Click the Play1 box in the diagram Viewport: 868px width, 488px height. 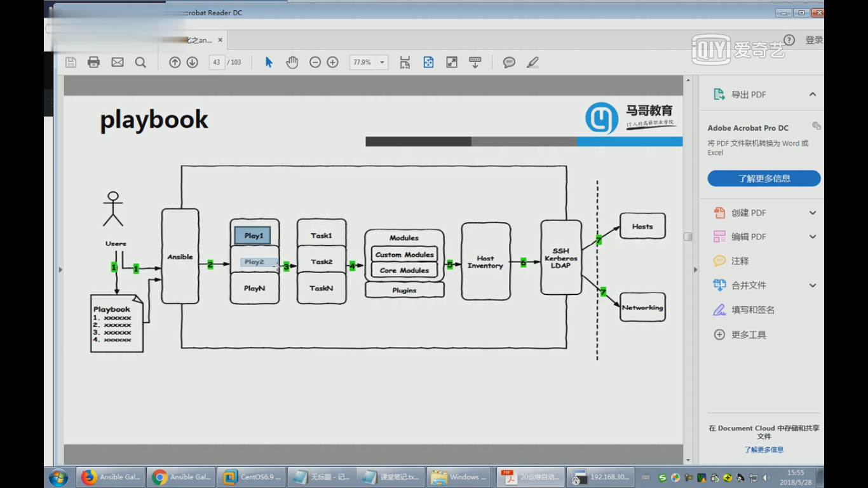[254, 236]
